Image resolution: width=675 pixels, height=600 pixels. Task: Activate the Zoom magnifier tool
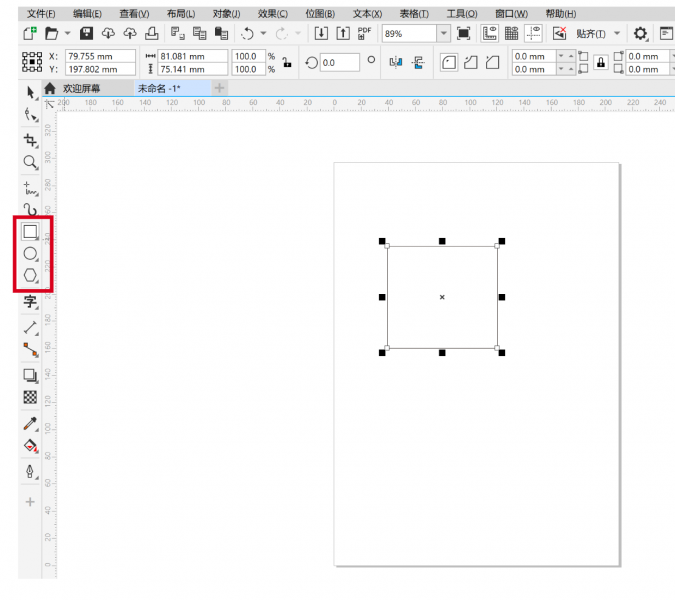click(x=30, y=162)
